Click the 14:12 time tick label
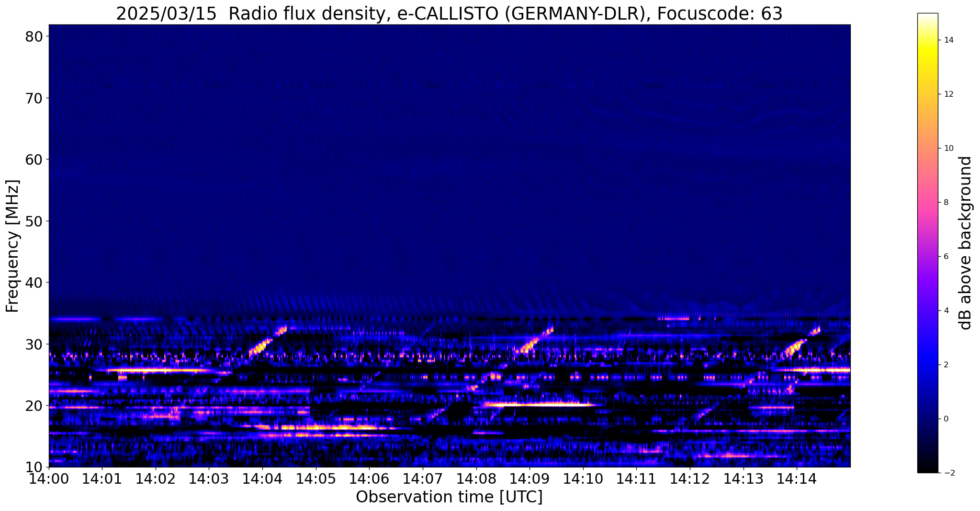Screen dimensions: 980x511 (690, 478)
